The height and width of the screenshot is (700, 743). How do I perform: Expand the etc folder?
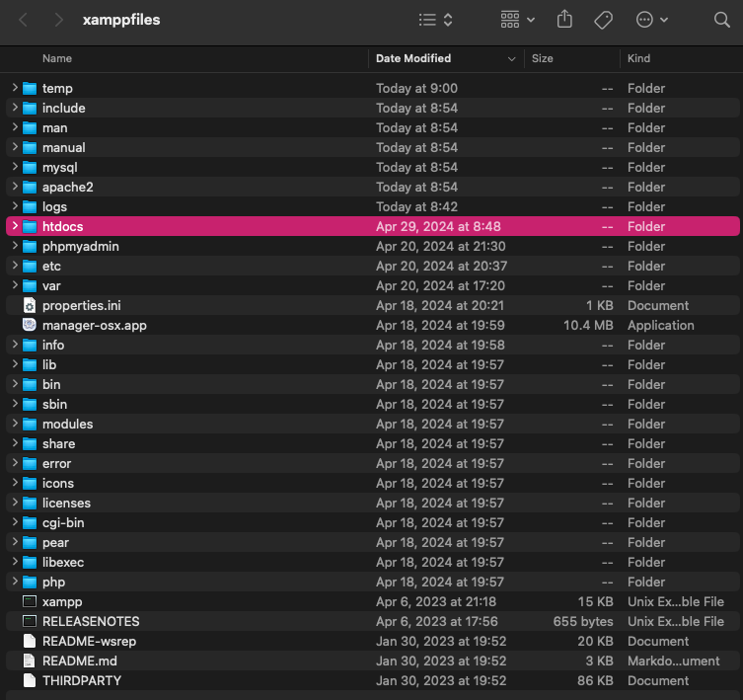15,266
